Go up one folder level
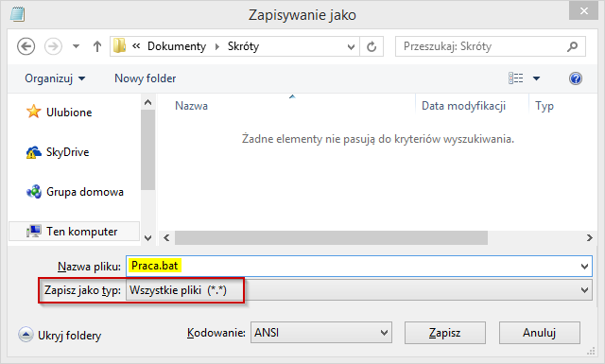The height and width of the screenshot is (364, 605). 97,46
